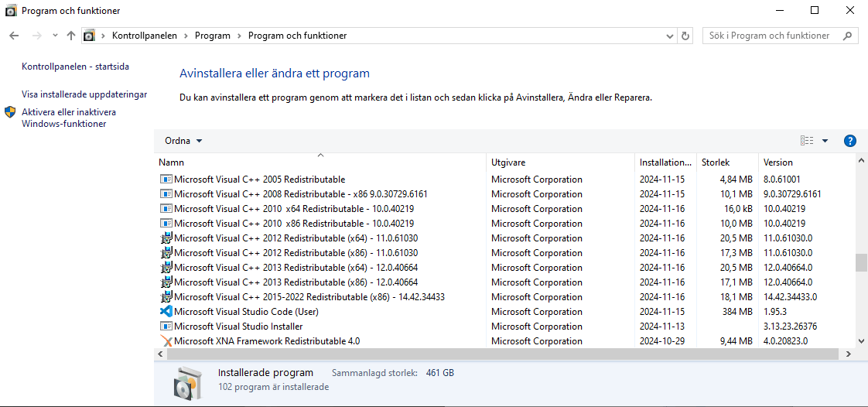This screenshot has height=407, width=868.
Task: Select Microsoft Visual Studio Installer icon
Action: tap(166, 327)
